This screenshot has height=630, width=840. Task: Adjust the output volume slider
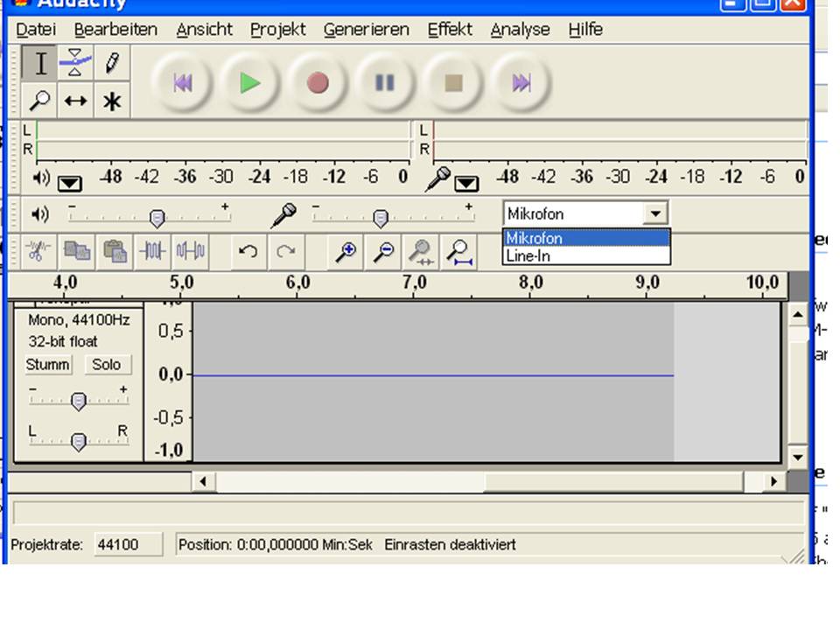(x=157, y=218)
